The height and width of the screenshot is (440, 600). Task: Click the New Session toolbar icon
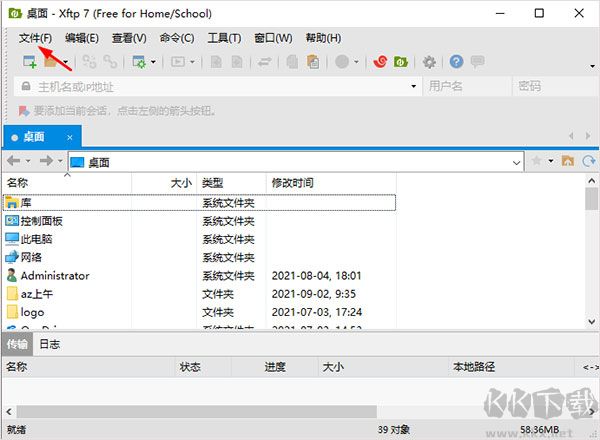pyautogui.click(x=29, y=62)
